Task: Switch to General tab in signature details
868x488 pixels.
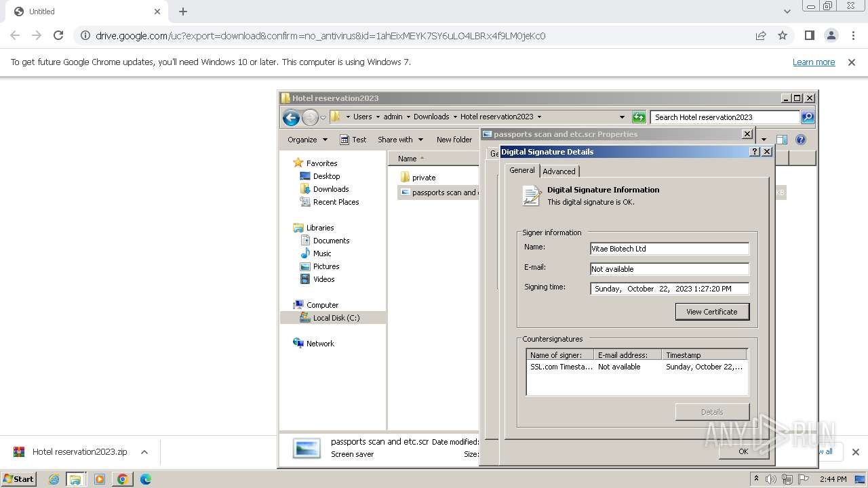Action: pyautogui.click(x=522, y=170)
